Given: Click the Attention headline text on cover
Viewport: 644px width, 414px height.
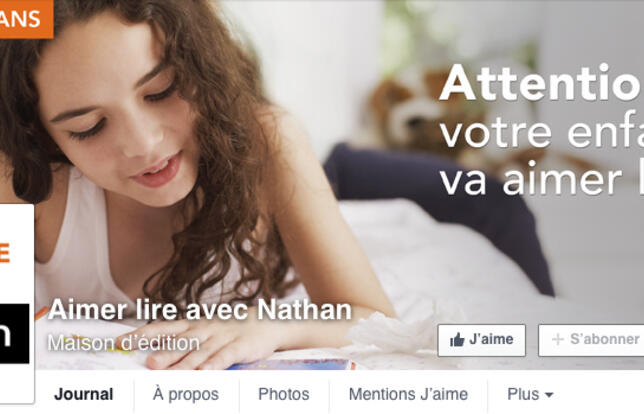Looking at the screenshot, I should point(541,83).
